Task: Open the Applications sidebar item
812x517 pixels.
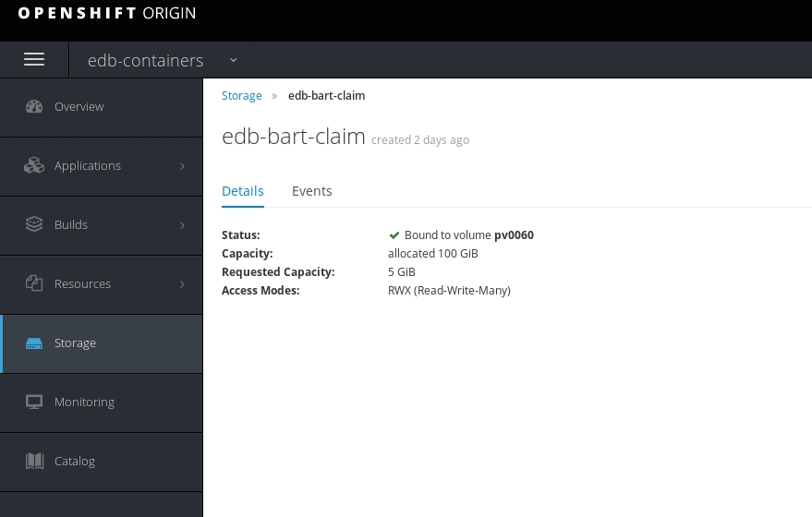Action: 101,166
